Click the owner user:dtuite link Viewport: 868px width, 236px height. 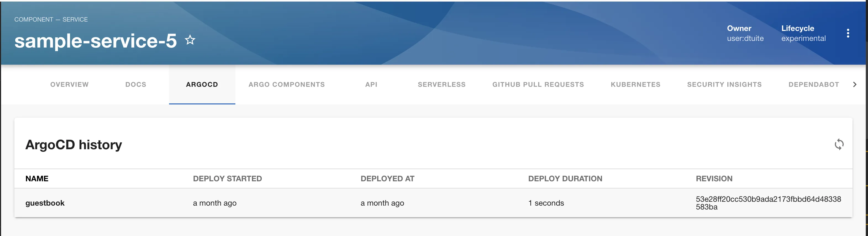(x=745, y=38)
